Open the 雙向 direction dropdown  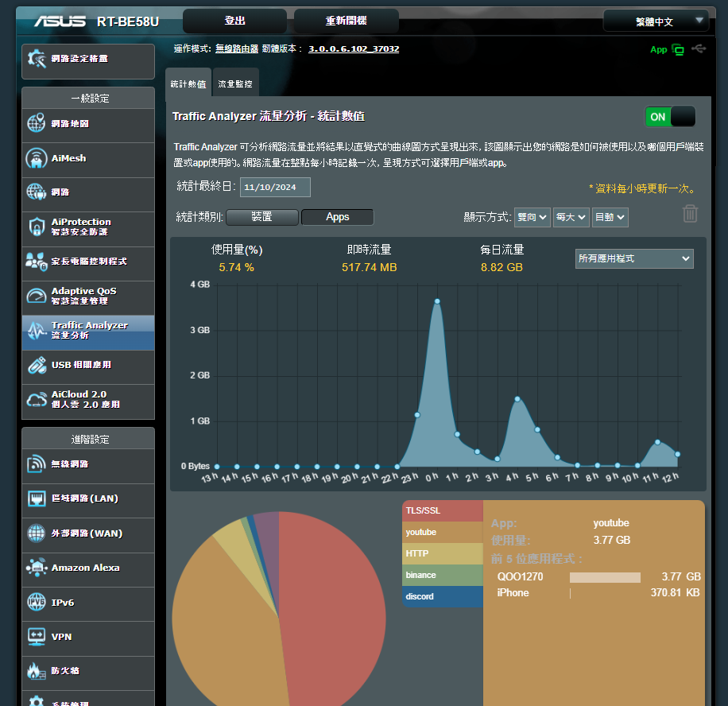(x=532, y=217)
